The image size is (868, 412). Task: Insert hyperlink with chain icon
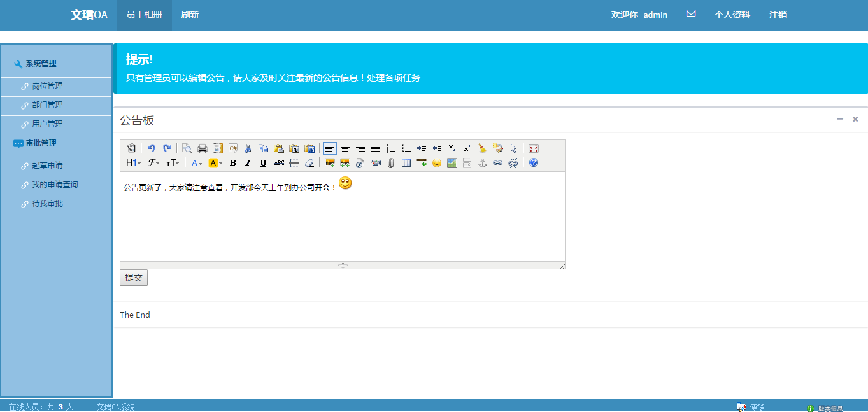pyautogui.click(x=498, y=163)
